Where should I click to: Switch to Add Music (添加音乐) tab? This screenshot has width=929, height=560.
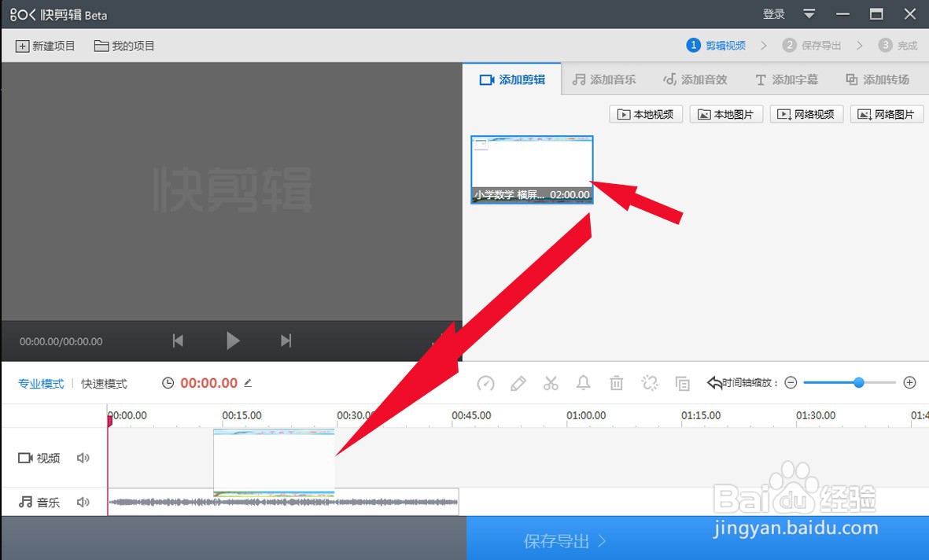[x=603, y=79]
